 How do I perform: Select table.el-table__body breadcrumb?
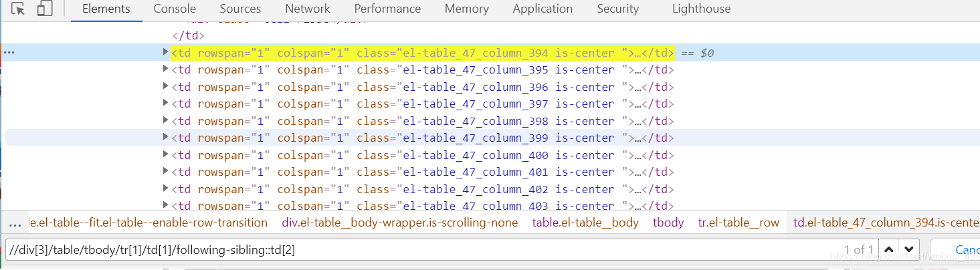(x=585, y=223)
